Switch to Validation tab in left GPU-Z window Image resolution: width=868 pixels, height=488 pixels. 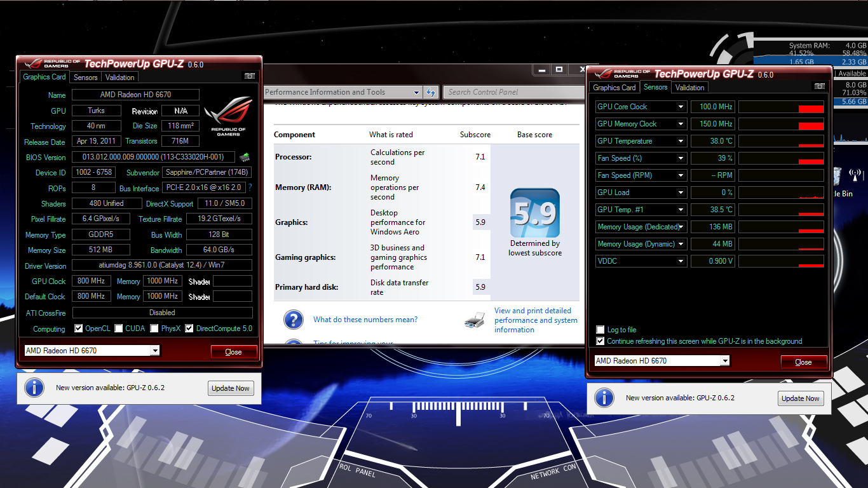(x=120, y=78)
